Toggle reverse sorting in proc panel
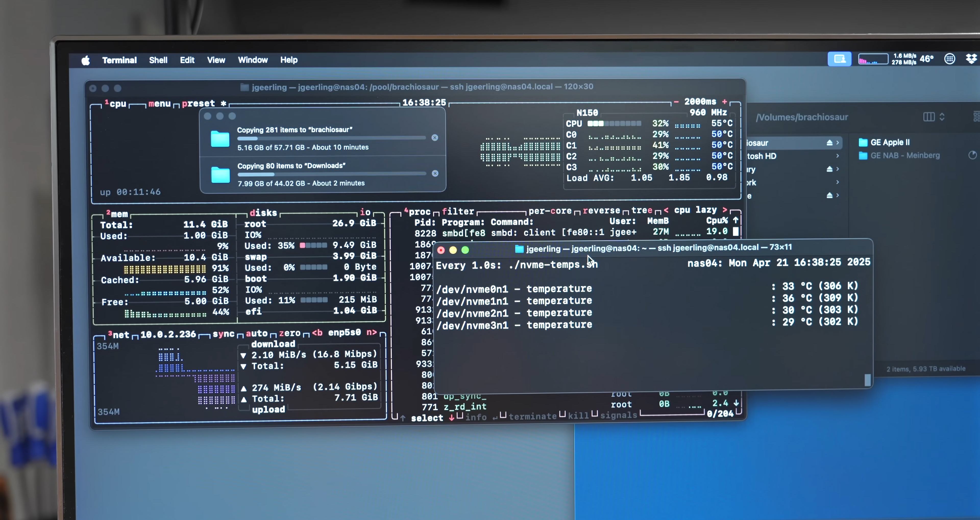980x520 pixels. coord(601,210)
